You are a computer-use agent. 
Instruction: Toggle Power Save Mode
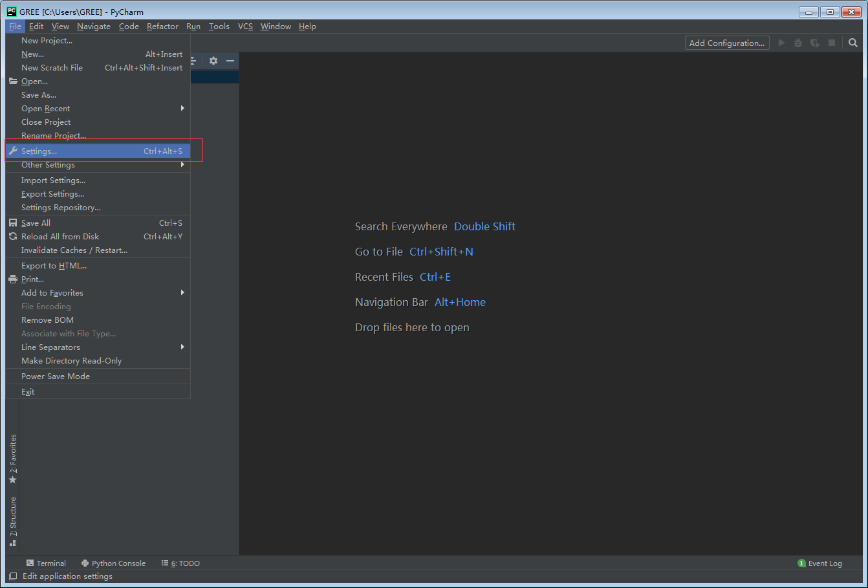click(x=98, y=376)
